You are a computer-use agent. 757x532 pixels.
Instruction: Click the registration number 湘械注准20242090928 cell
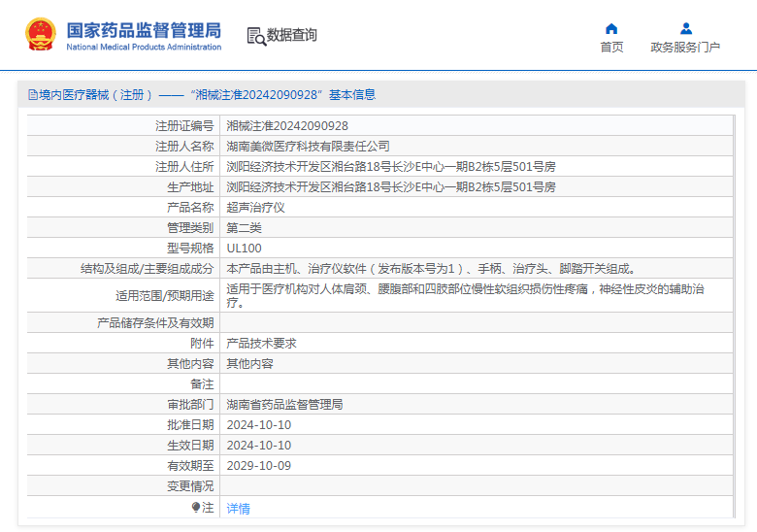(x=476, y=126)
